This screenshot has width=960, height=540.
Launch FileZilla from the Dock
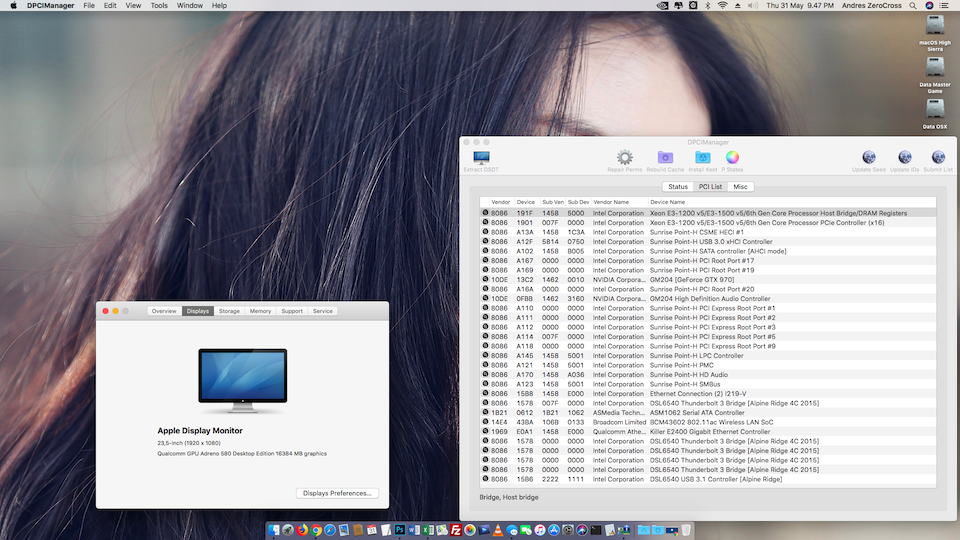456,529
